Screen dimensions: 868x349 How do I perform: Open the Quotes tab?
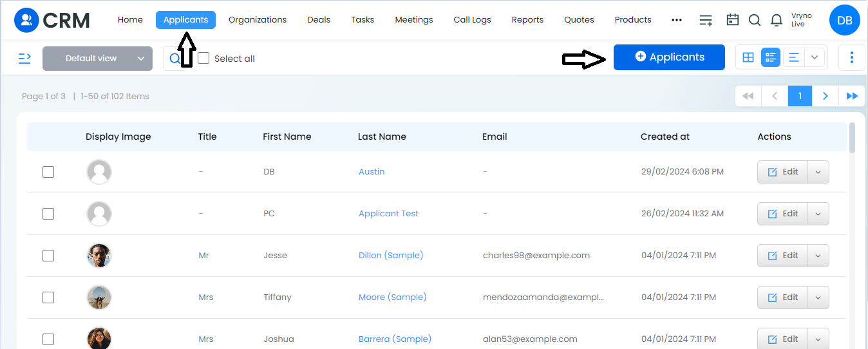580,20
